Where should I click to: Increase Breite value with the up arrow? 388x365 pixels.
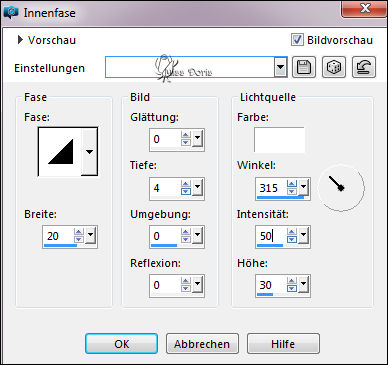(79, 232)
